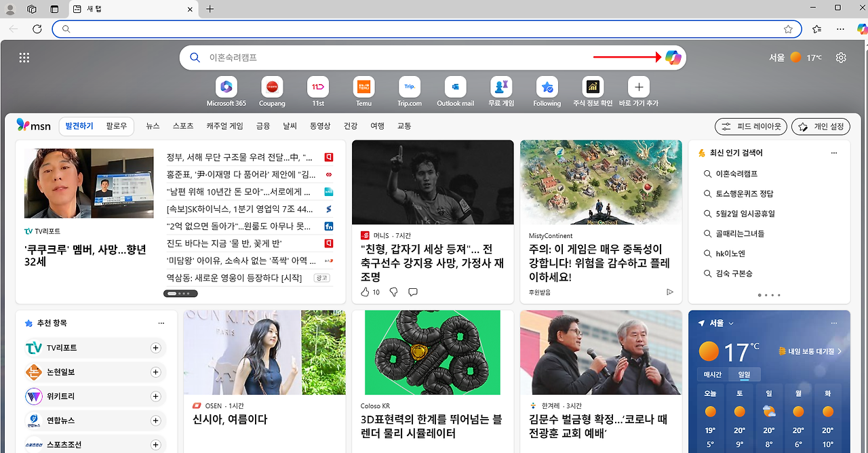The image size is (868, 453).
Task: Open 개인 설정 personalization button
Action: point(821,126)
